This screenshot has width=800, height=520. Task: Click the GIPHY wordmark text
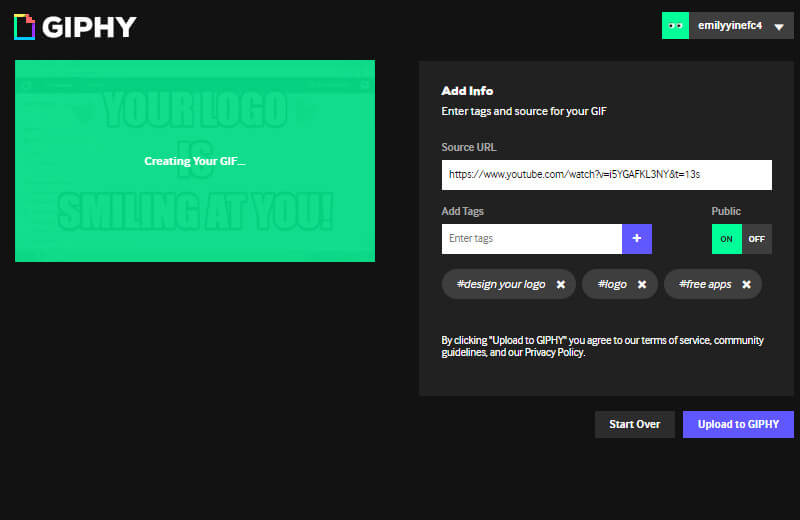[x=90, y=26]
